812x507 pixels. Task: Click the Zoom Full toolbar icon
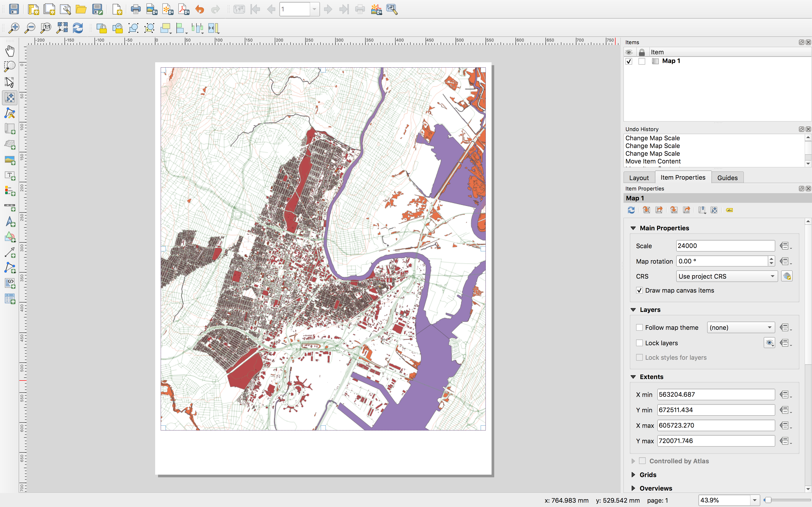pyautogui.click(x=62, y=28)
